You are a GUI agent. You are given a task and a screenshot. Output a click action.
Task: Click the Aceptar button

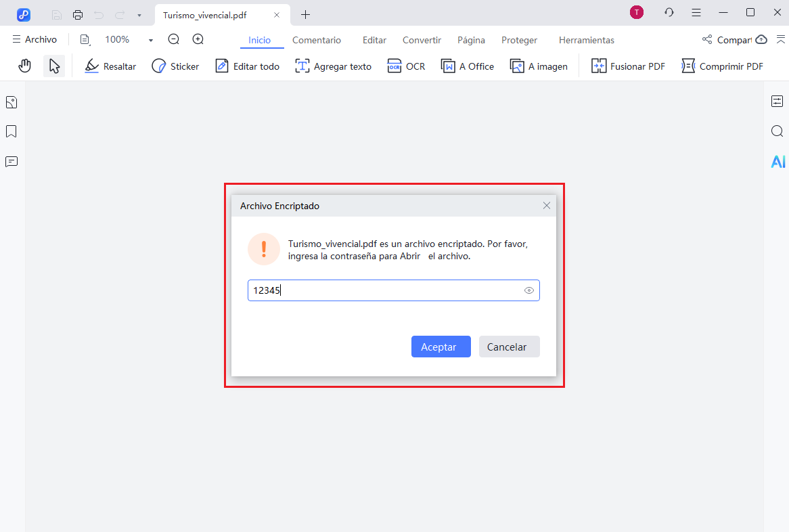[x=441, y=346]
